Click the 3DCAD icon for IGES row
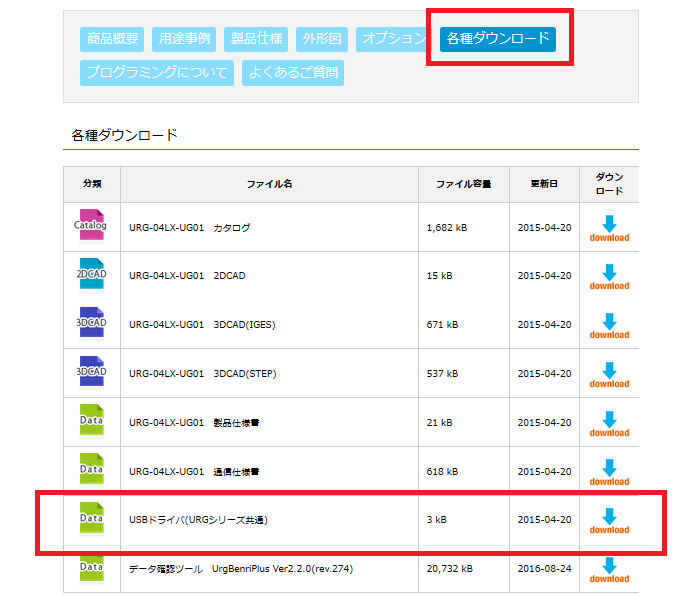This screenshot has width=700, height=595. click(x=92, y=322)
